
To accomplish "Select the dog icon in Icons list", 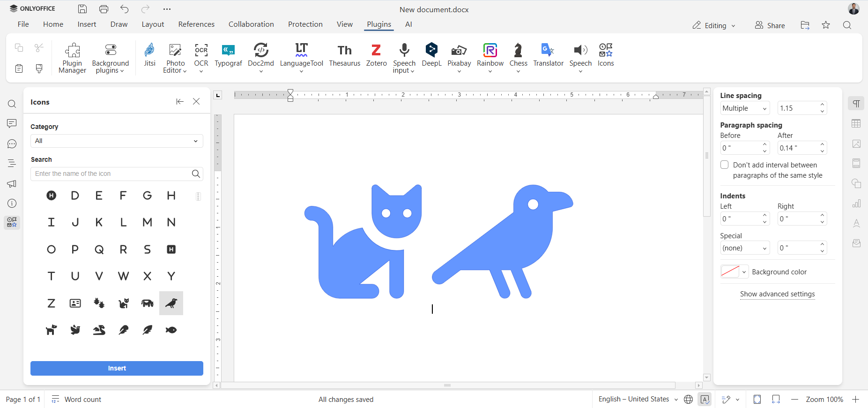I will point(51,330).
